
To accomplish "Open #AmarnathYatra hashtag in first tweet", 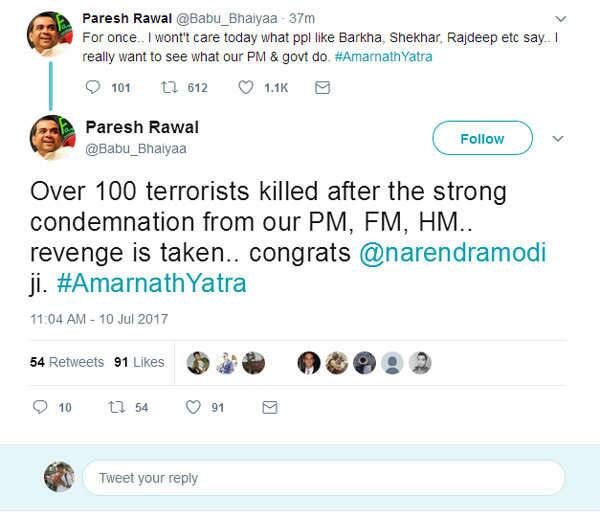I will 383,57.
